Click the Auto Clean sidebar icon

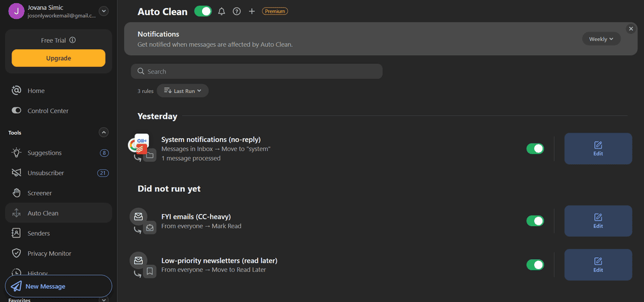tap(16, 214)
